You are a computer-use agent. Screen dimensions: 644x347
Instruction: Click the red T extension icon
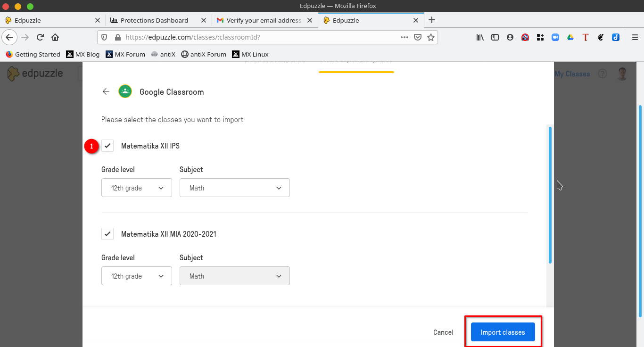(x=586, y=37)
